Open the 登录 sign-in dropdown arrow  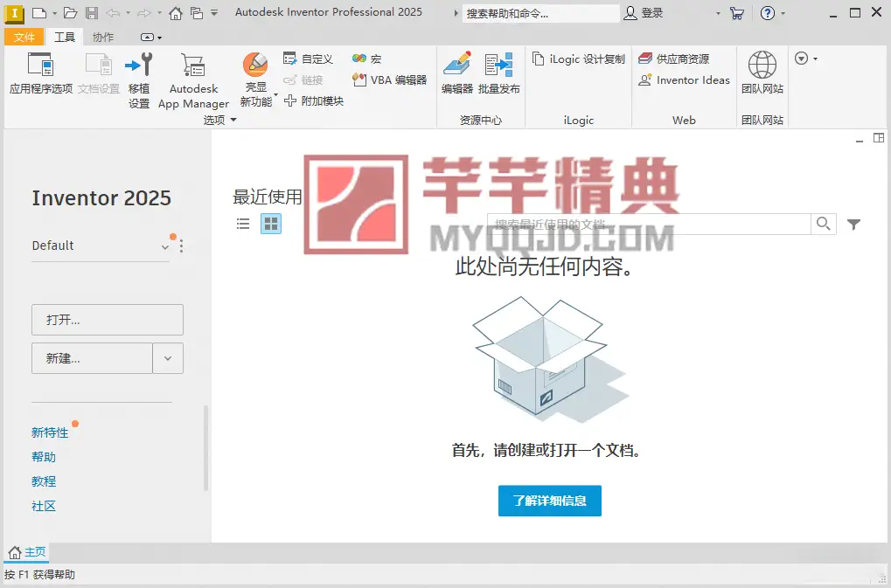point(718,13)
